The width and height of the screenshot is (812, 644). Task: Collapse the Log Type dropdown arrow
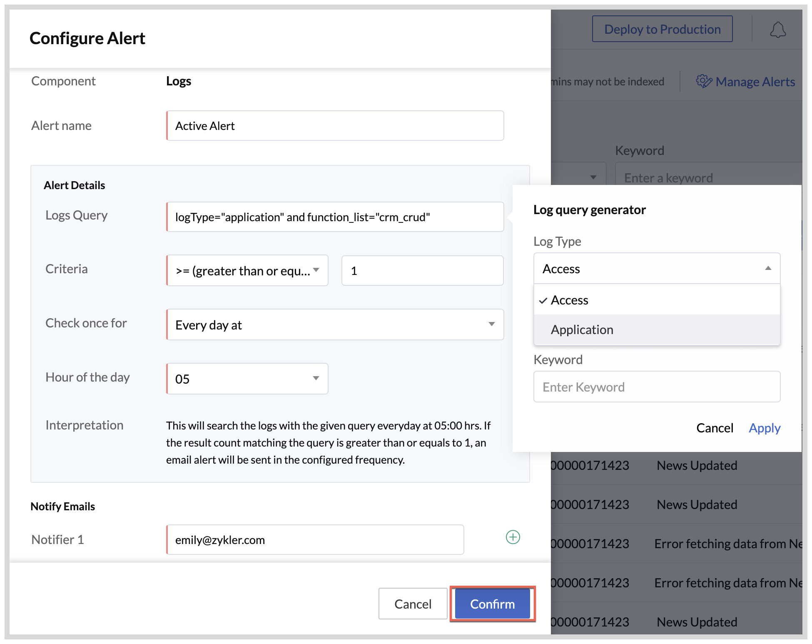pos(768,269)
